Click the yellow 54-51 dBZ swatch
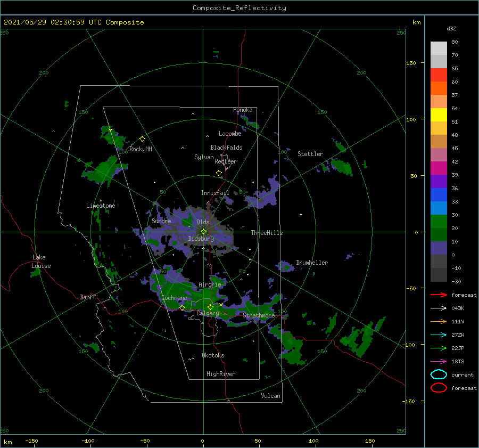479x448 pixels. tap(439, 115)
